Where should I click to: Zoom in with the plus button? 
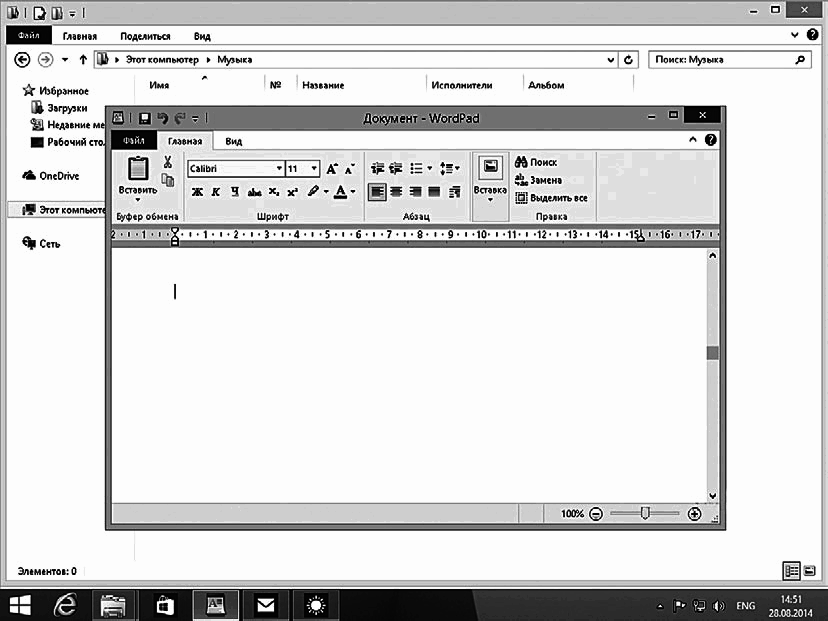[694, 513]
